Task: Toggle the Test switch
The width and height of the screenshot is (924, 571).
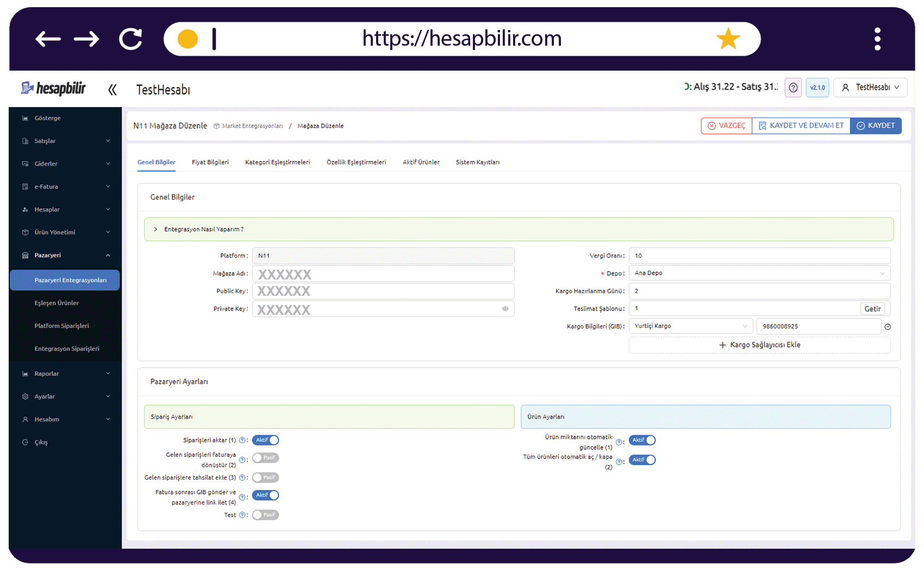Action: (x=265, y=515)
